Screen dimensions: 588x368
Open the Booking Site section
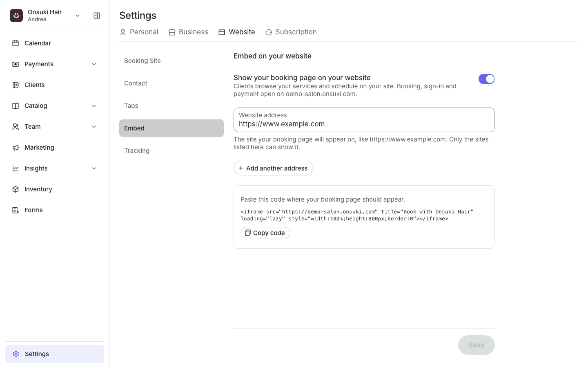171,61
